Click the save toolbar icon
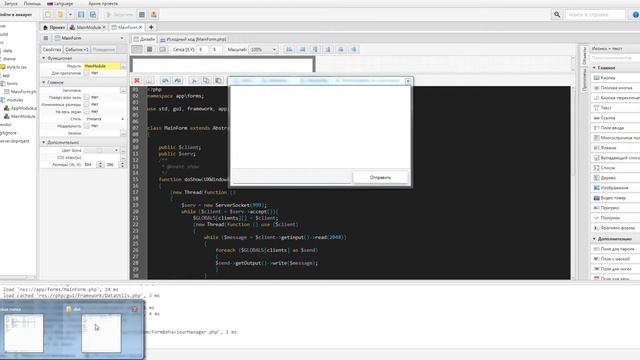The height and width of the screenshot is (360, 640). [x=81, y=15]
